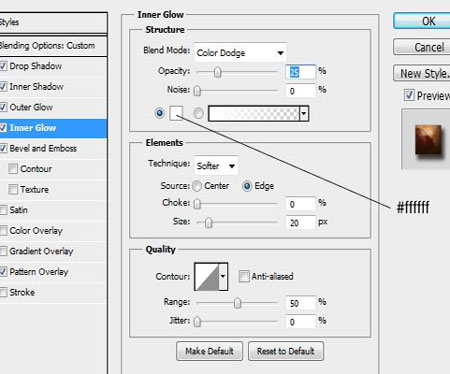Toggle the Bevel and Emboss checkbox
The height and width of the screenshot is (374, 450).
pos(3,148)
